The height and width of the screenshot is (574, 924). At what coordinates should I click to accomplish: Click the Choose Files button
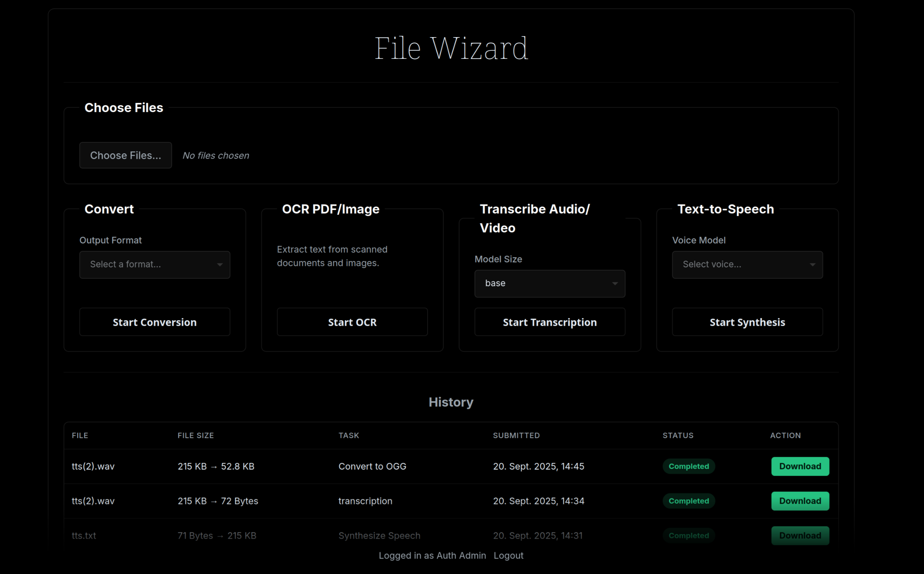coord(125,155)
